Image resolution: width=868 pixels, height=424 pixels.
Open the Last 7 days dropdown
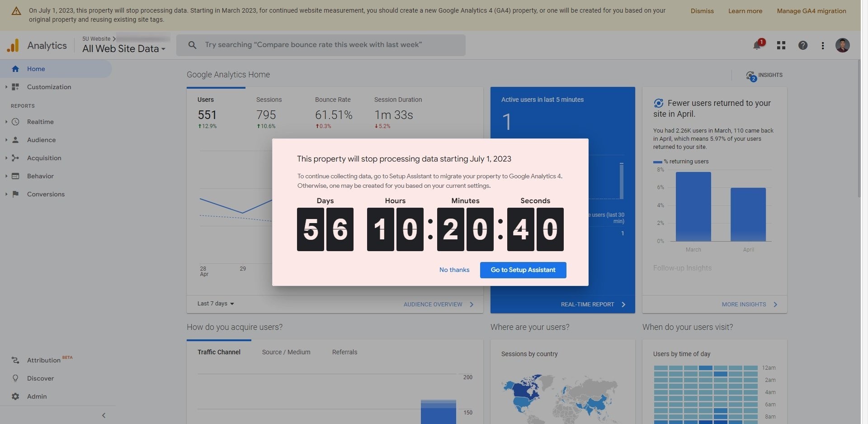(x=216, y=304)
